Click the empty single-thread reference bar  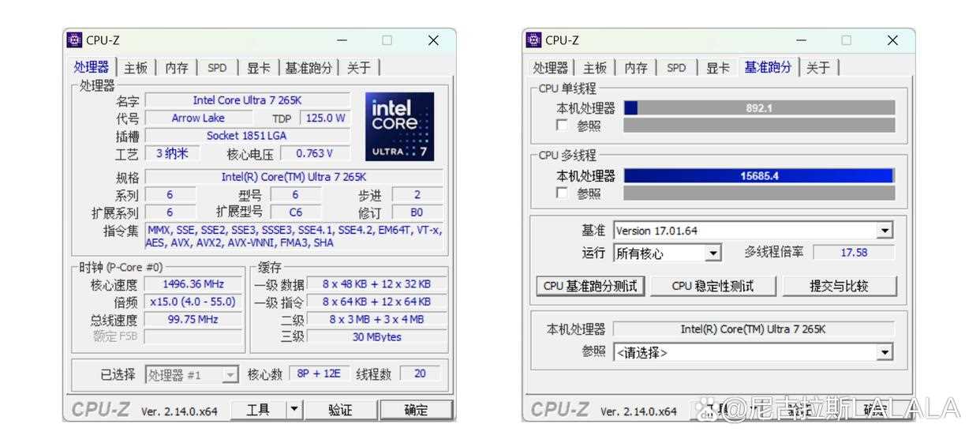coord(759,126)
